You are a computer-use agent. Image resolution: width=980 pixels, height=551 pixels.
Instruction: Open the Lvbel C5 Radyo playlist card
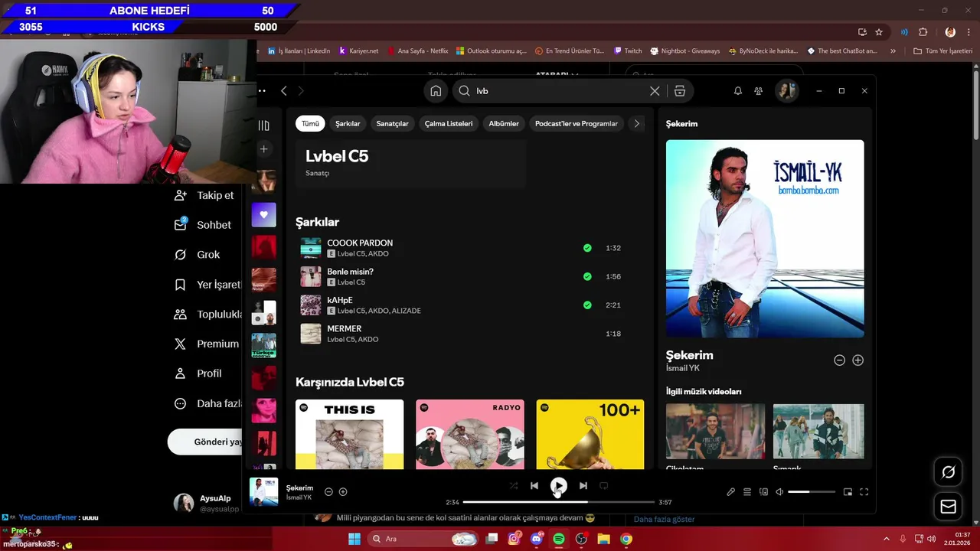[470, 434]
